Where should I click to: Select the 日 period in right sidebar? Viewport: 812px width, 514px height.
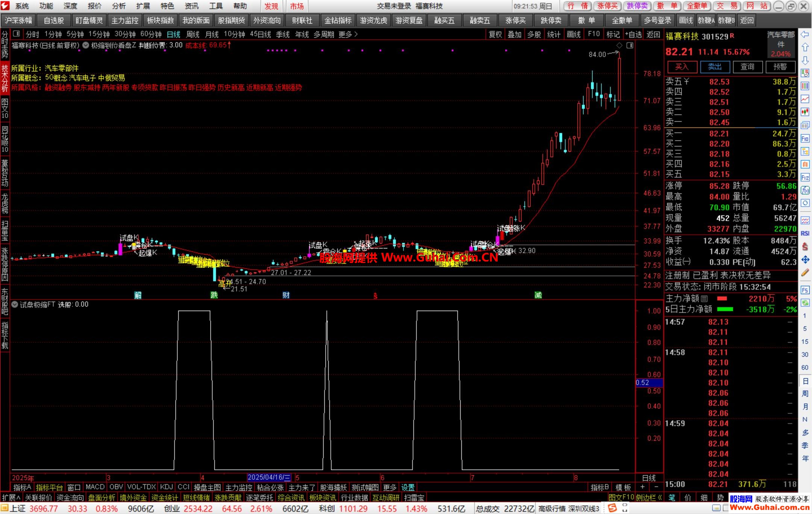(x=805, y=381)
